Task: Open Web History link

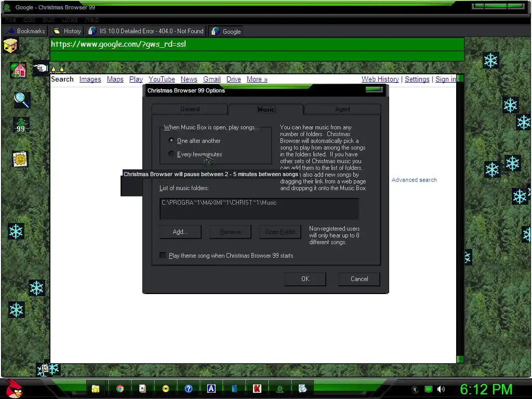Action: coord(380,79)
